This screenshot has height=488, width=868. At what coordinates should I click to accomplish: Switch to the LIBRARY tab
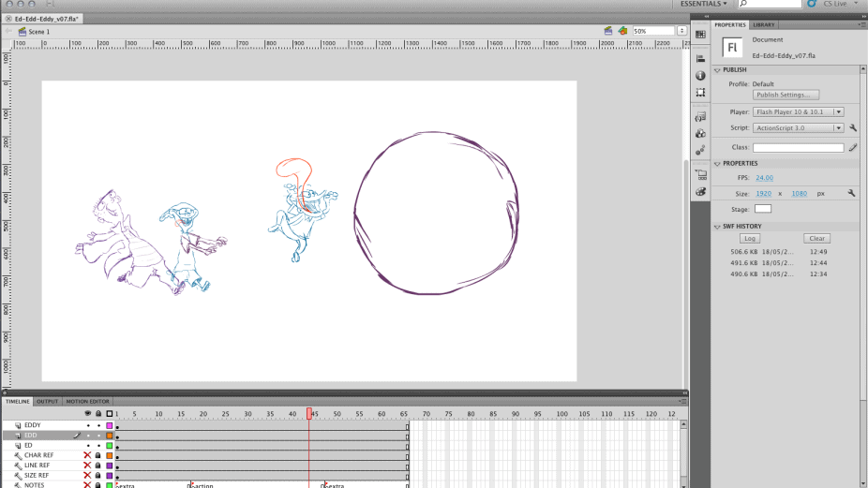763,24
